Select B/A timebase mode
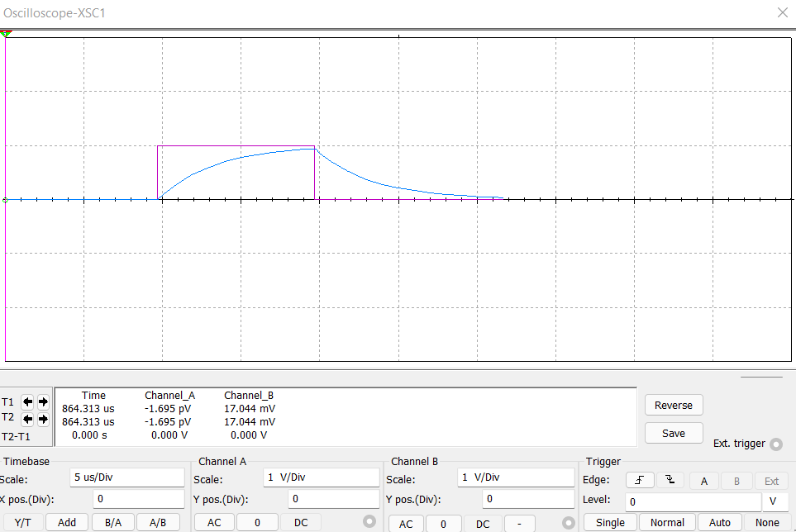This screenshot has width=796, height=532. pos(113,522)
